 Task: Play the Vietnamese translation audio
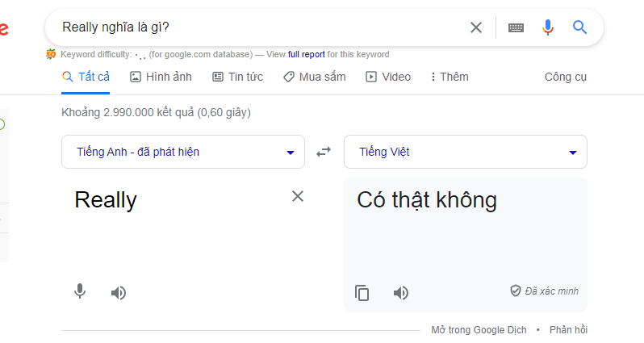pyautogui.click(x=401, y=292)
